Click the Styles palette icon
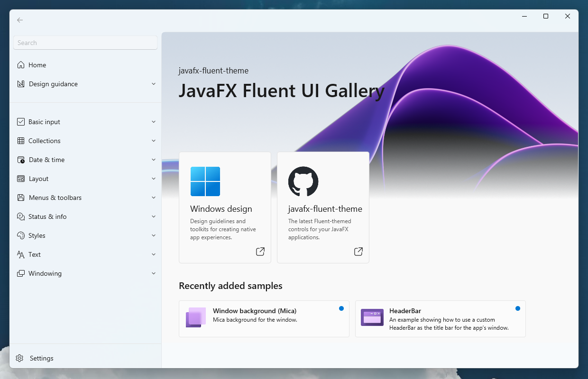588x379 pixels. (21, 235)
